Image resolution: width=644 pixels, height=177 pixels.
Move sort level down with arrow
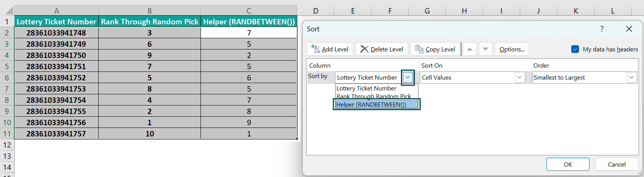[x=485, y=49]
